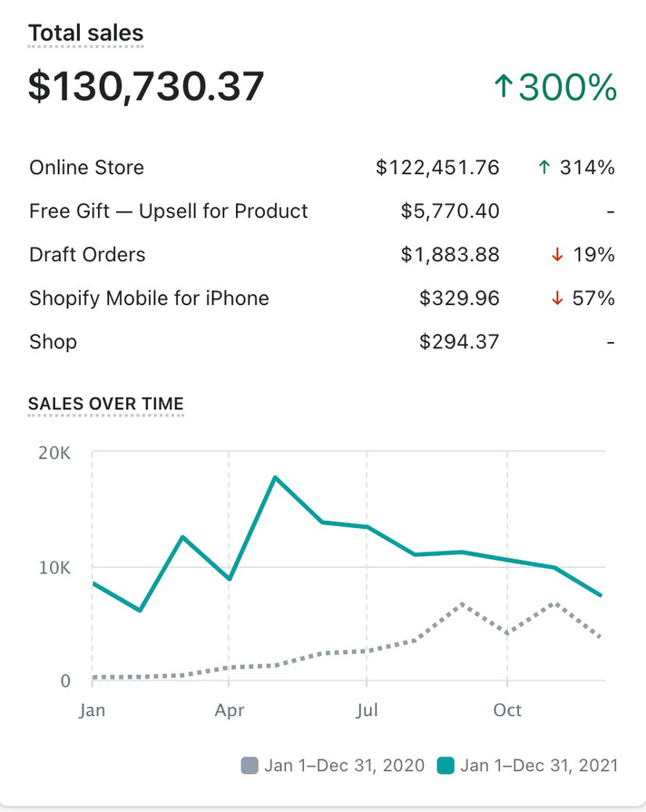This screenshot has height=812, width=646.
Task: Open the Total sales heading link
Action: pos(85,34)
